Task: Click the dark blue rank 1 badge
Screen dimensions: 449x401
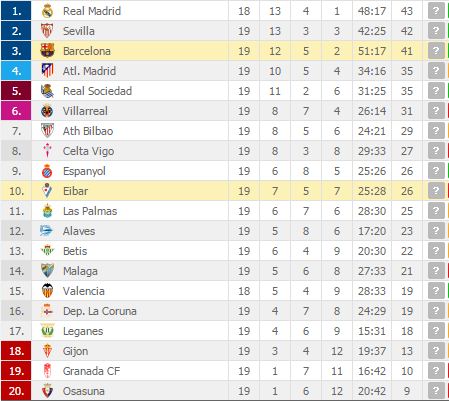Action: coord(16,11)
